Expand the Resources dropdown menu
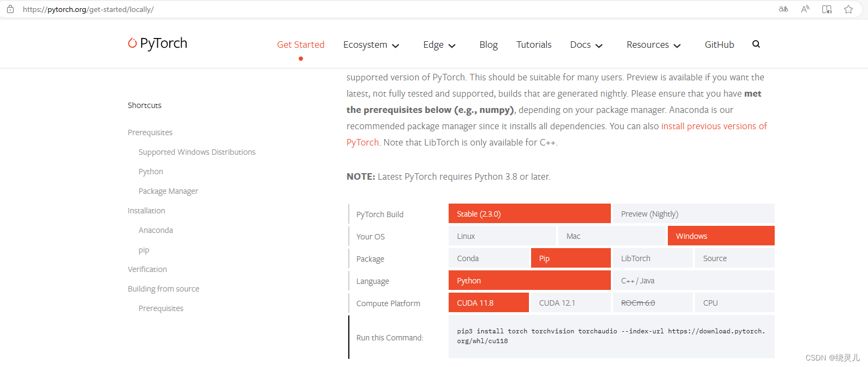 pos(654,45)
